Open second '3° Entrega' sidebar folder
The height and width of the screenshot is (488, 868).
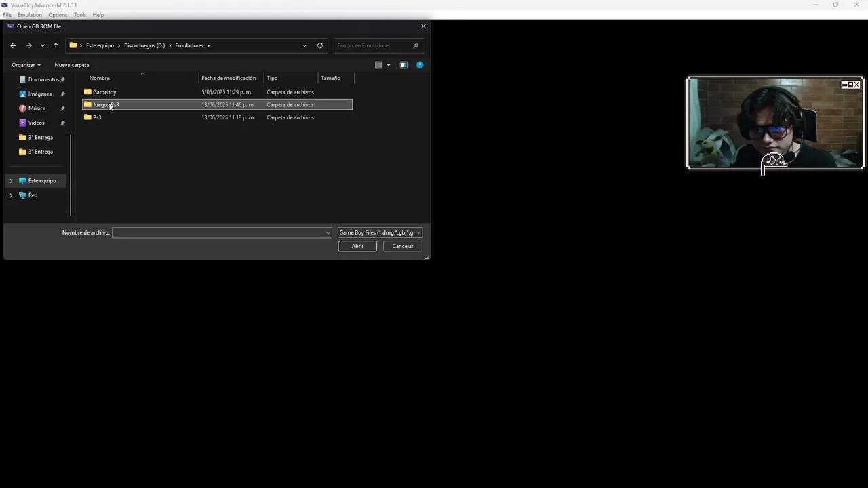[x=40, y=152]
